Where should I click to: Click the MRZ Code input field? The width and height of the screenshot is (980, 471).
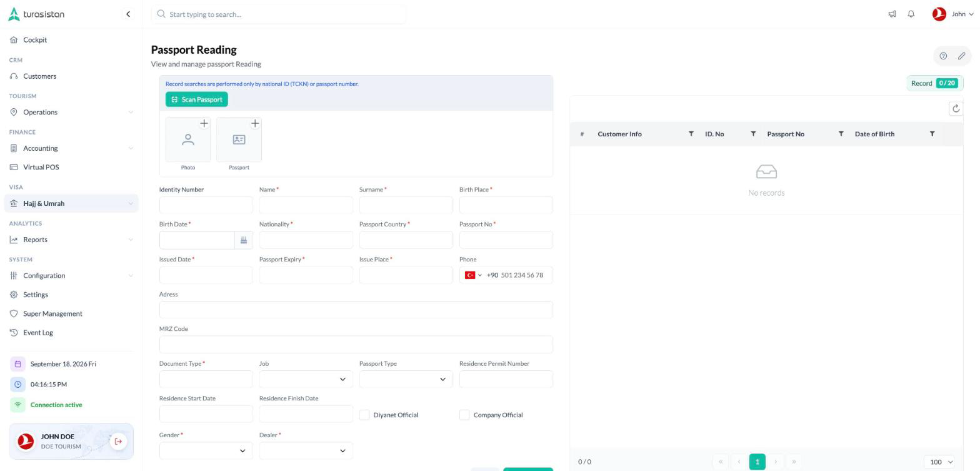point(356,345)
